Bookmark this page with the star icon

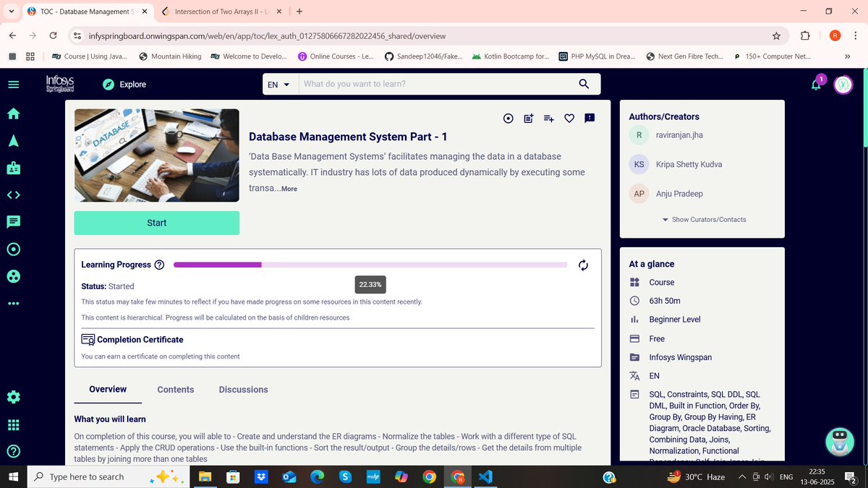(x=776, y=35)
